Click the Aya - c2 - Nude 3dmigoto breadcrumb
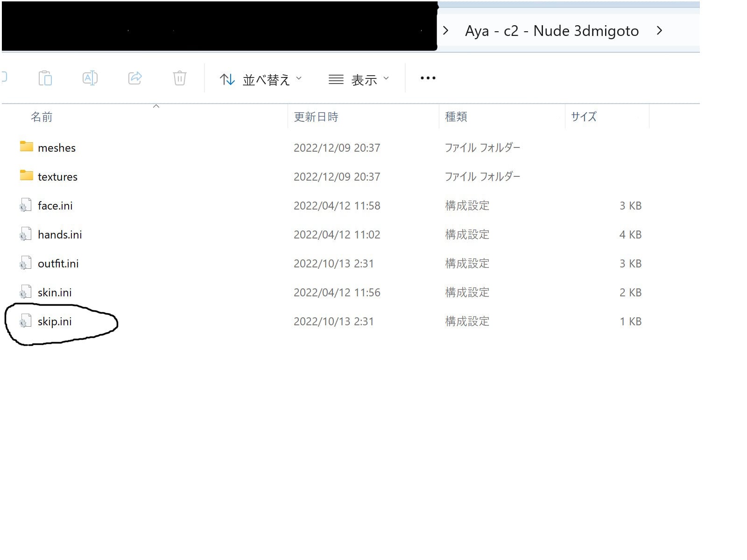747x560 pixels. [x=552, y=31]
